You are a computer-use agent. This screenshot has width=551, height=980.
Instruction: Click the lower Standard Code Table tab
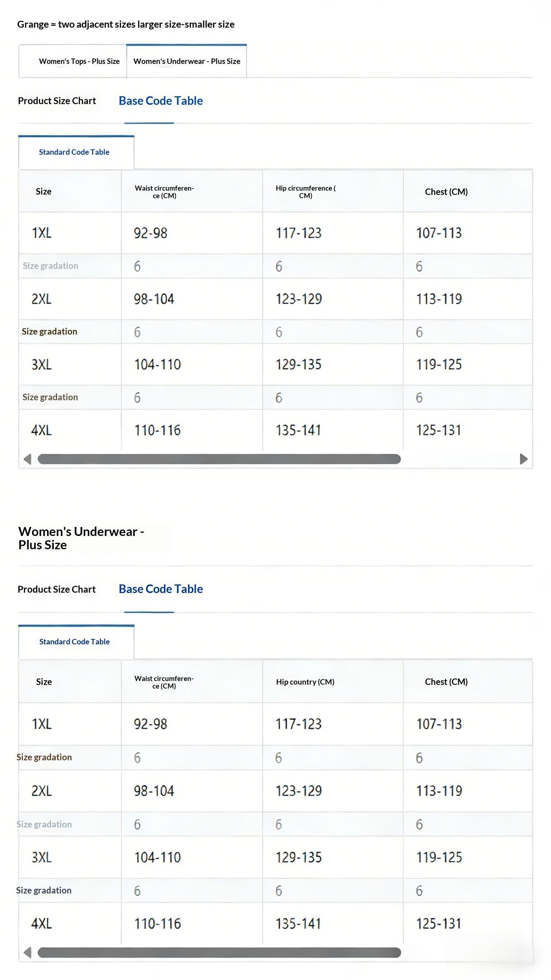pyautogui.click(x=75, y=642)
